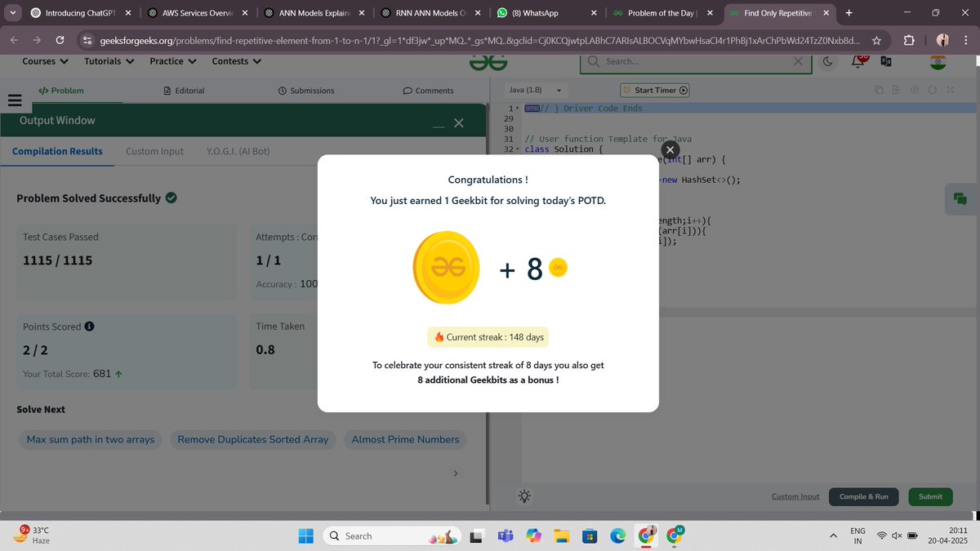Open Chrome three-dot menu
This screenshot has width=980, height=551.
pyautogui.click(x=964, y=40)
